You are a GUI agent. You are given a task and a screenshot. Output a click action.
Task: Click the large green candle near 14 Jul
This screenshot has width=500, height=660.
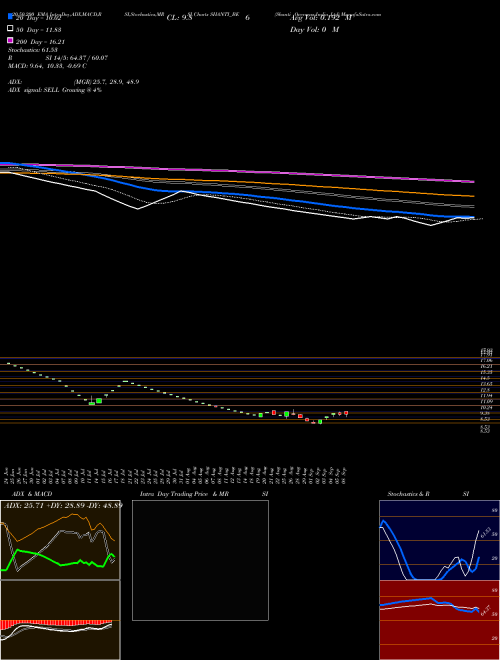pos(99,401)
